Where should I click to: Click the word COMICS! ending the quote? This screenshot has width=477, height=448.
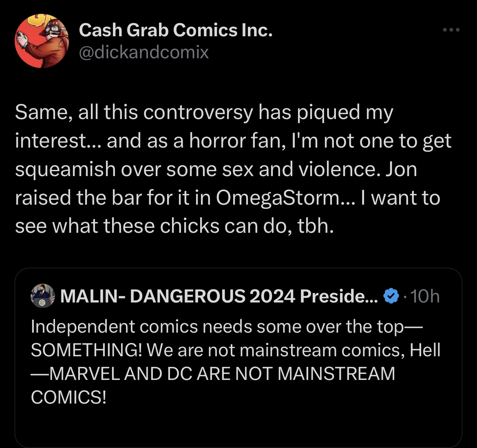click(69, 397)
